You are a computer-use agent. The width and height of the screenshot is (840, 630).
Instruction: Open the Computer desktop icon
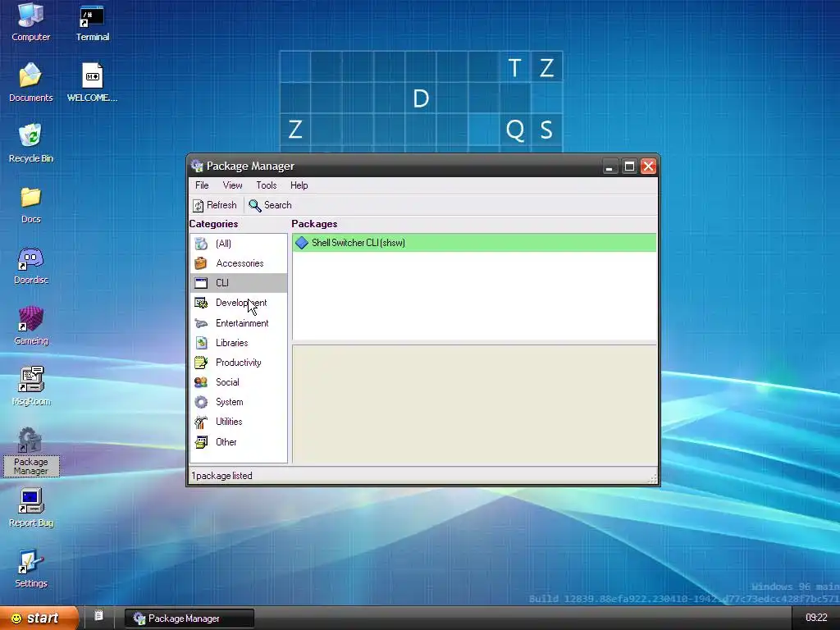30,22
